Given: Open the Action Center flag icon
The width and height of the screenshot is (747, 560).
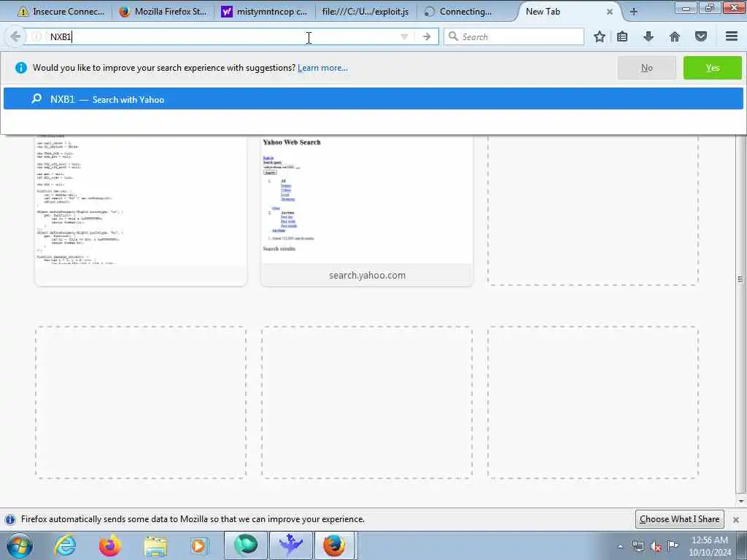Looking at the screenshot, I should [x=673, y=545].
